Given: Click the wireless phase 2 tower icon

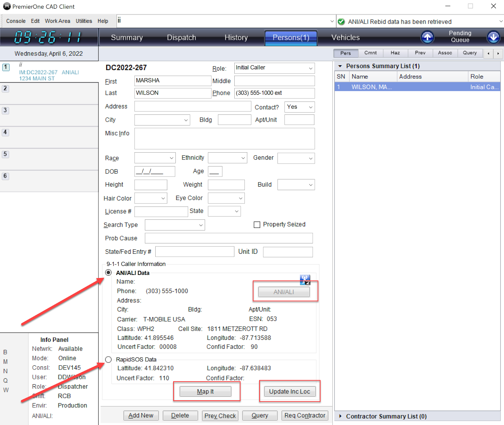Looking at the screenshot, I should click(305, 279).
